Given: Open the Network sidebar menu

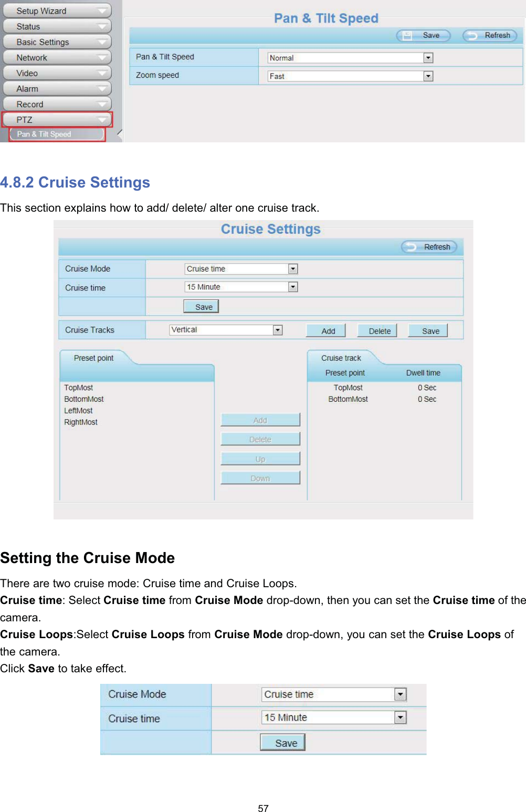Looking at the screenshot, I should (x=57, y=57).
